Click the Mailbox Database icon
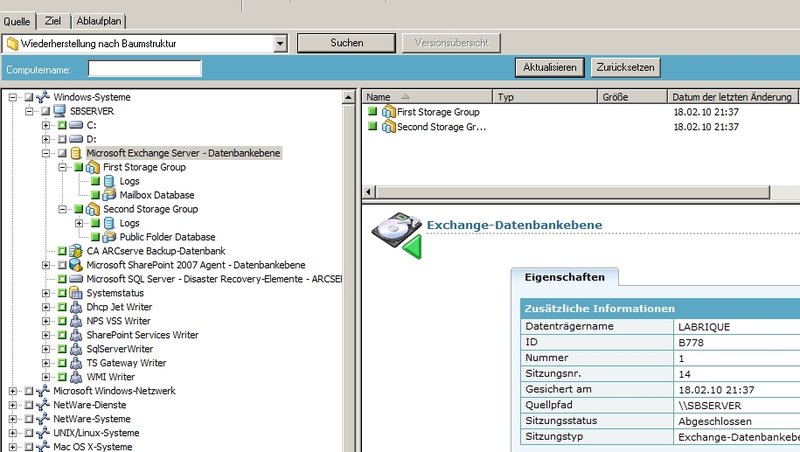 (109, 195)
